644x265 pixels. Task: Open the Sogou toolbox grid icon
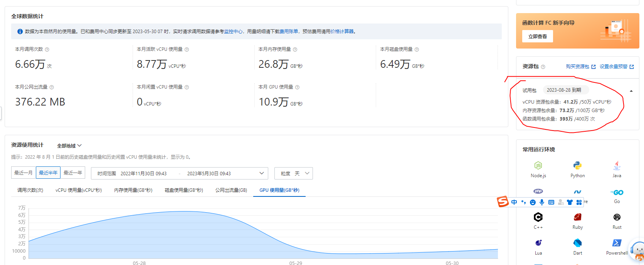[579, 202]
